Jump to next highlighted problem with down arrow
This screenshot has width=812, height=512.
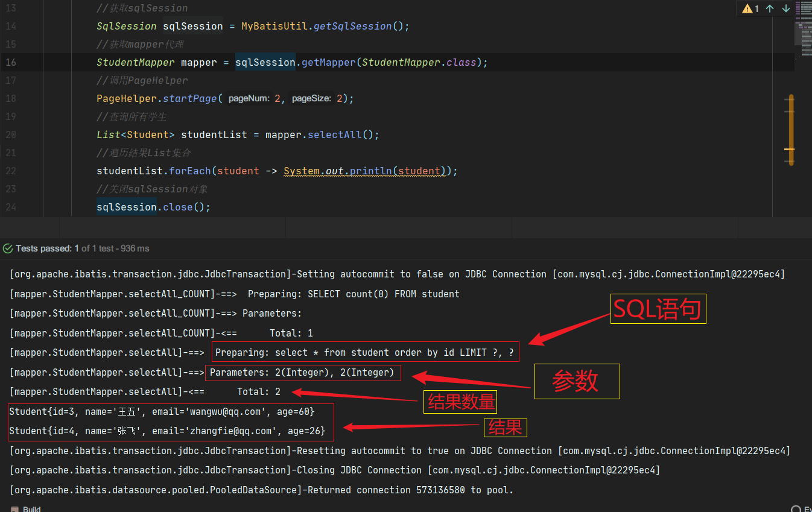pyautogui.click(x=786, y=8)
